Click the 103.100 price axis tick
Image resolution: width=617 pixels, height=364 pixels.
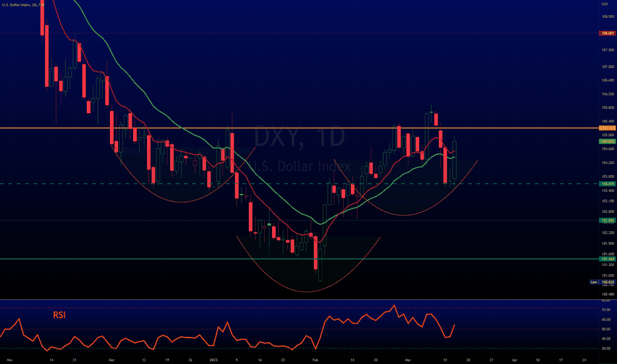pyautogui.click(x=608, y=201)
